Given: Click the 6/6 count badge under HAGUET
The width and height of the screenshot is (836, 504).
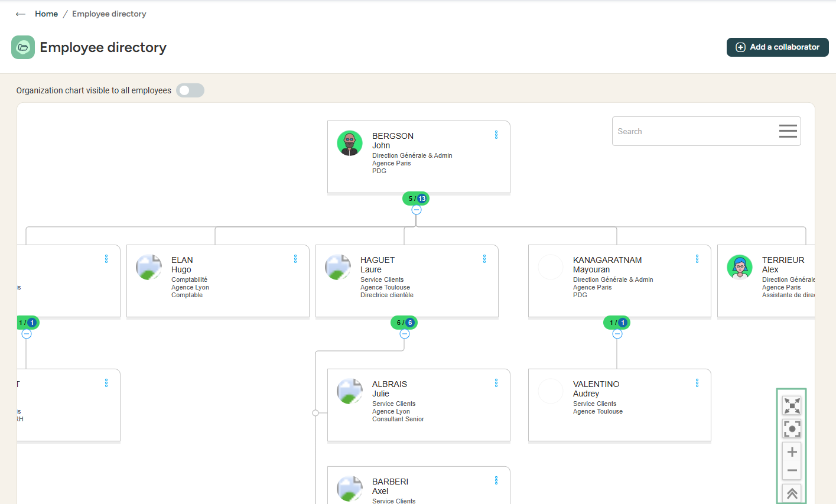Looking at the screenshot, I should point(404,323).
